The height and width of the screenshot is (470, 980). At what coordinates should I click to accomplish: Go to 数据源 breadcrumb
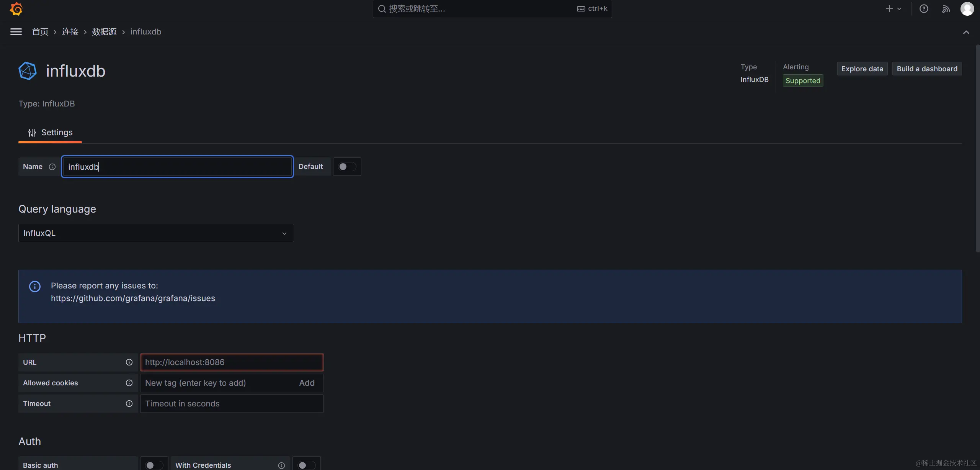coord(104,32)
